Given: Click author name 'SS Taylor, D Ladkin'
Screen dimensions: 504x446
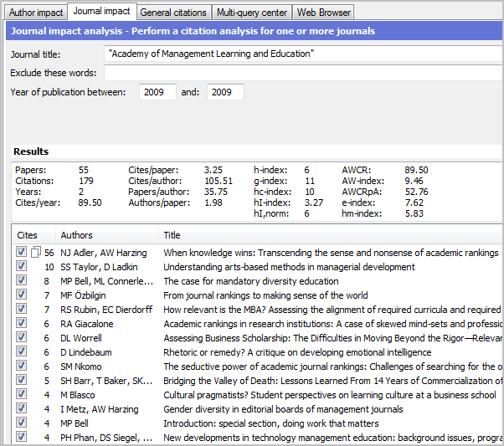Looking at the screenshot, I should pos(99,267).
